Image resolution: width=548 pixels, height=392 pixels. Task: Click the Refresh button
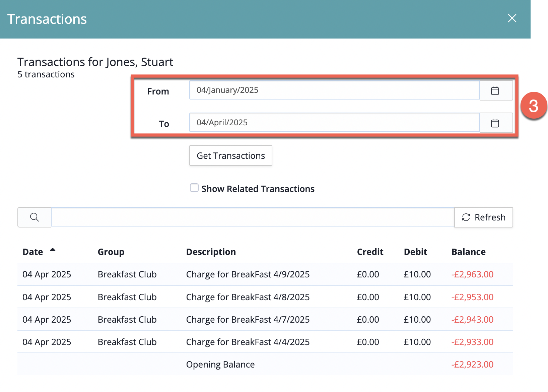pyautogui.click(x=483, y=217)
